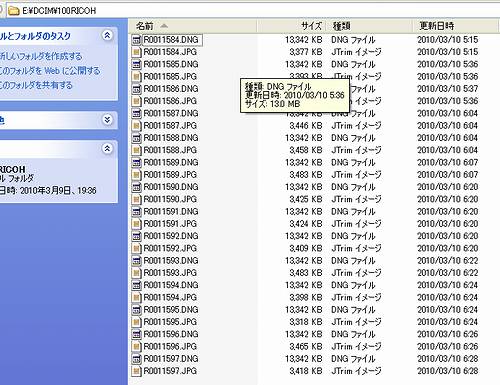Click the 3,446 KB size cell
Viewport: 500px width, 385px height.
306,126
